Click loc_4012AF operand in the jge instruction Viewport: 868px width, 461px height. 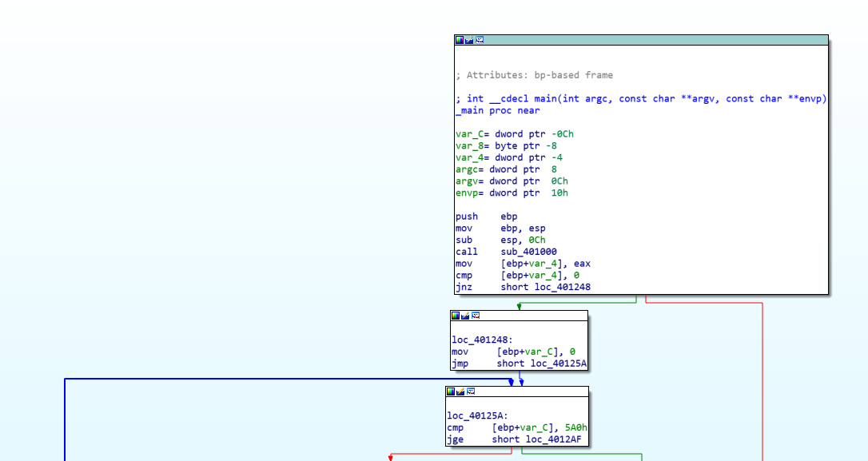click(554, 439)
